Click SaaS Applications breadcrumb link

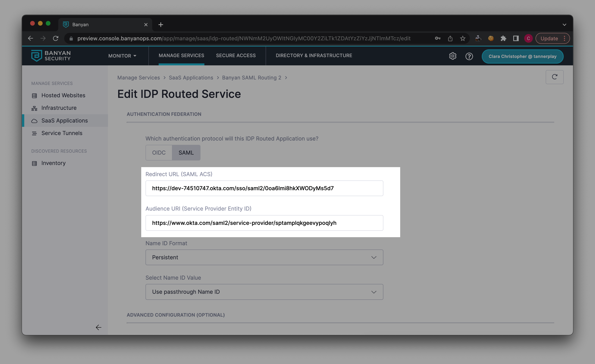point(191,77)
